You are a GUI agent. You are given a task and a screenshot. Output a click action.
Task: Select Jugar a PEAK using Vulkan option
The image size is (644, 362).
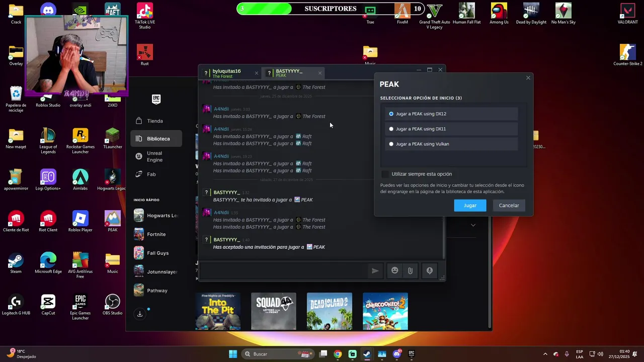pyautogui.click(x=451, y=144)
